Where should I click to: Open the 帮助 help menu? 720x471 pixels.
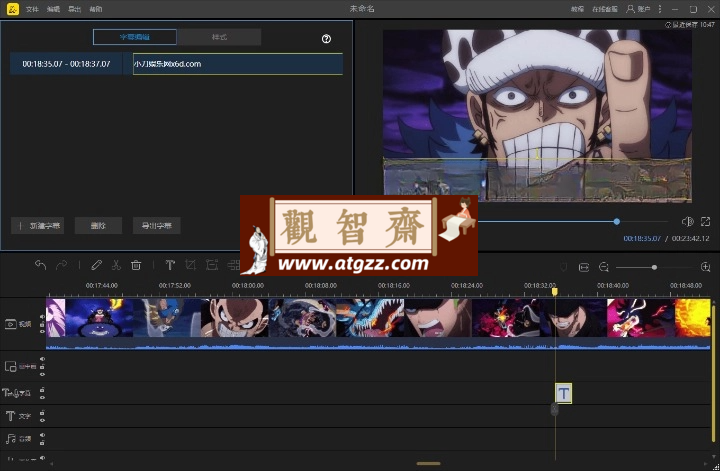(96, 9)
